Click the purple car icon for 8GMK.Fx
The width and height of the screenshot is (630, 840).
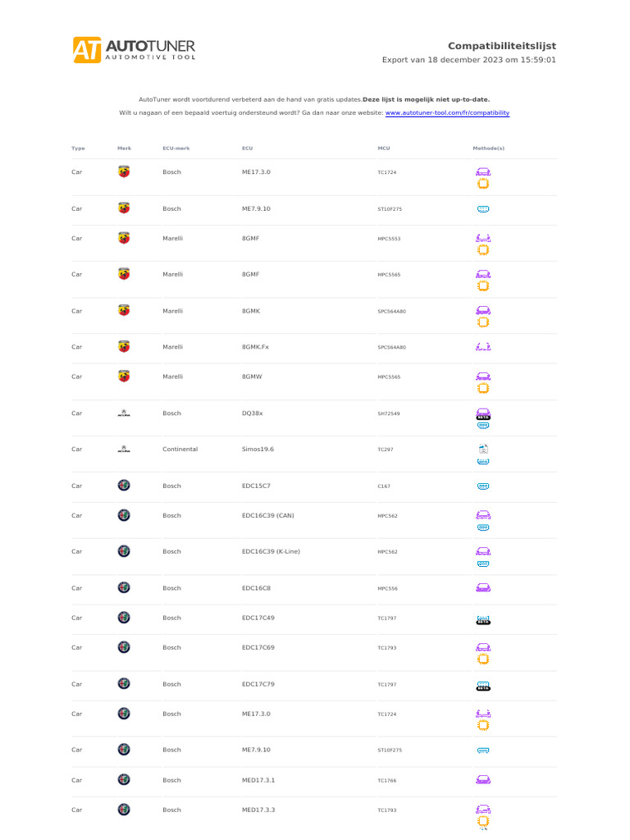[483, 347]
